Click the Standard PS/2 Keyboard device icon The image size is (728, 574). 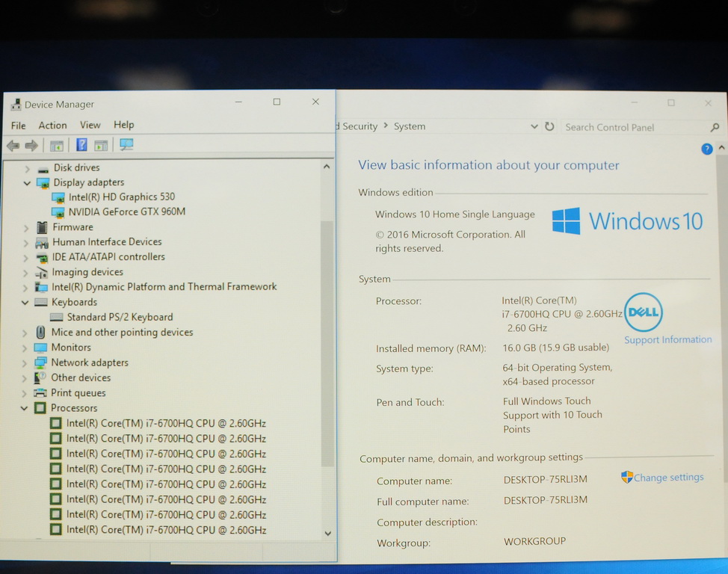(56, 317)
